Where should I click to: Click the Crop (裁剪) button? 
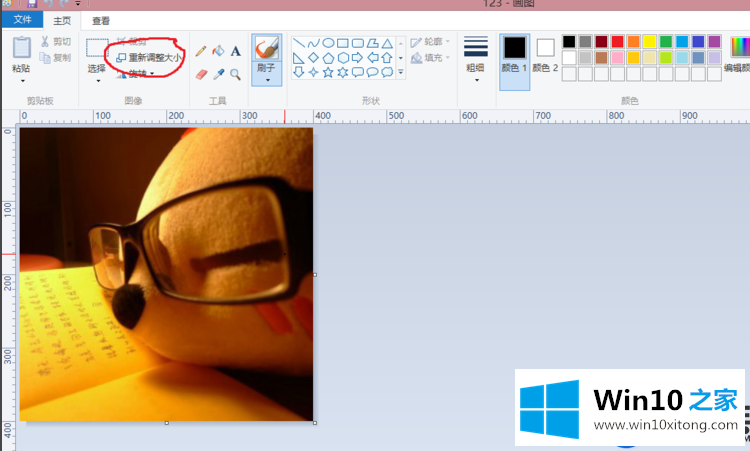(x=132, y=42)
